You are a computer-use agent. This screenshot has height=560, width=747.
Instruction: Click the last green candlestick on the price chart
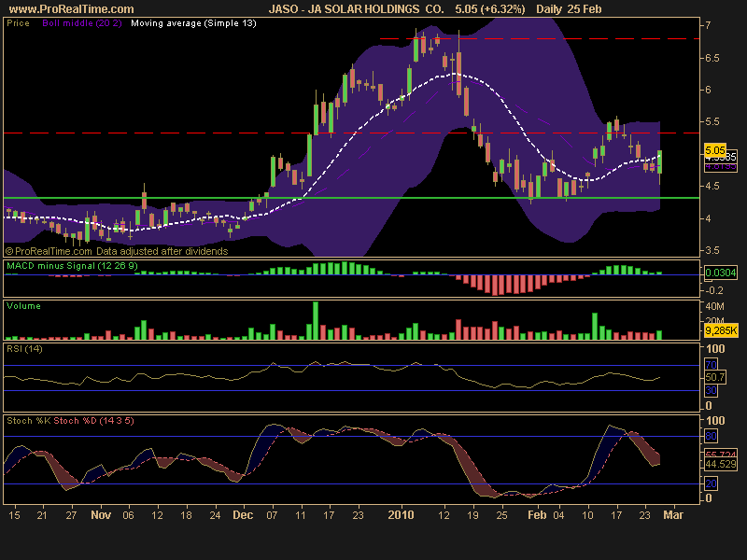tap(660, 161)
